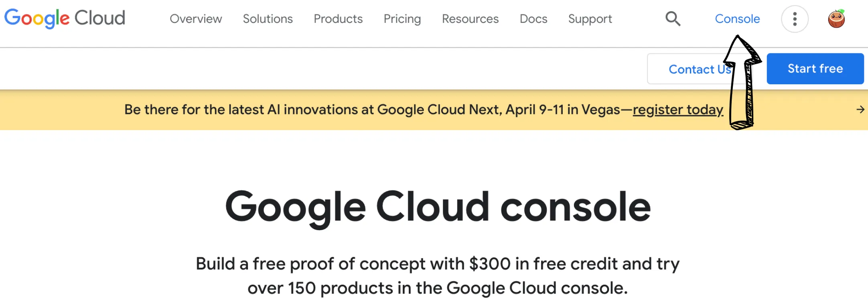Open the Resources menu
Image resolution: width=868 pixels, height=306 pixels.
point(470,19)
